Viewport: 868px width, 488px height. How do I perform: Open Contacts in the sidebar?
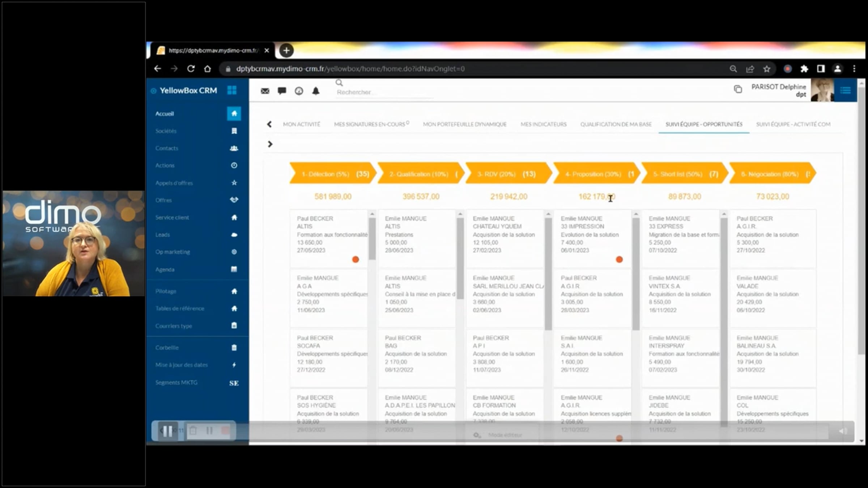(x=167, y=148)
